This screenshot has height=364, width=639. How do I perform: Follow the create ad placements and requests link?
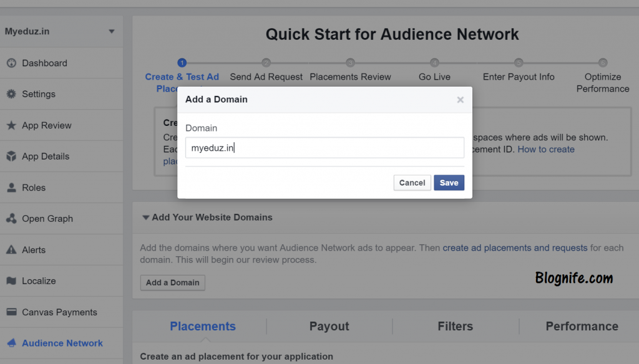click(515, 248)
